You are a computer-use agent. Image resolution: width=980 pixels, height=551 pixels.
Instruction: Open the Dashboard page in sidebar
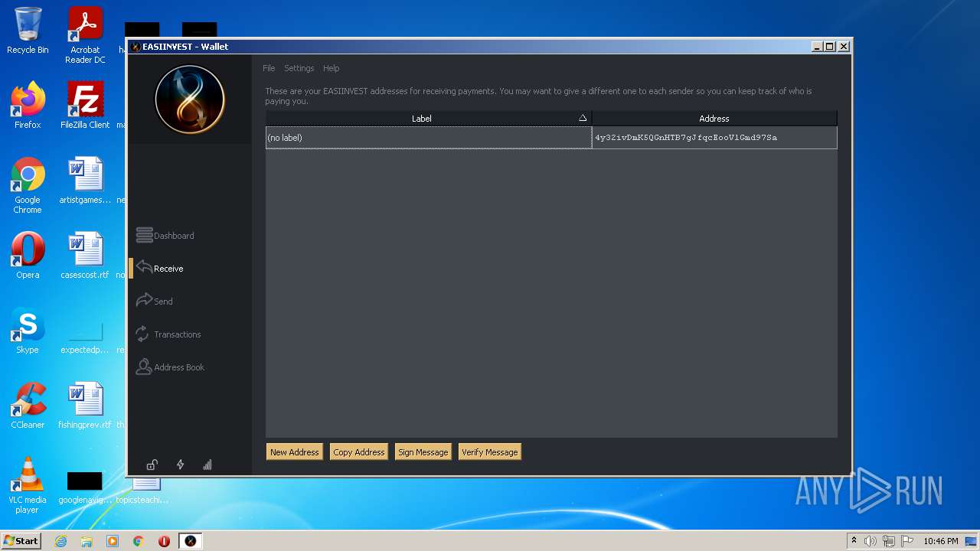click(165, 236)
